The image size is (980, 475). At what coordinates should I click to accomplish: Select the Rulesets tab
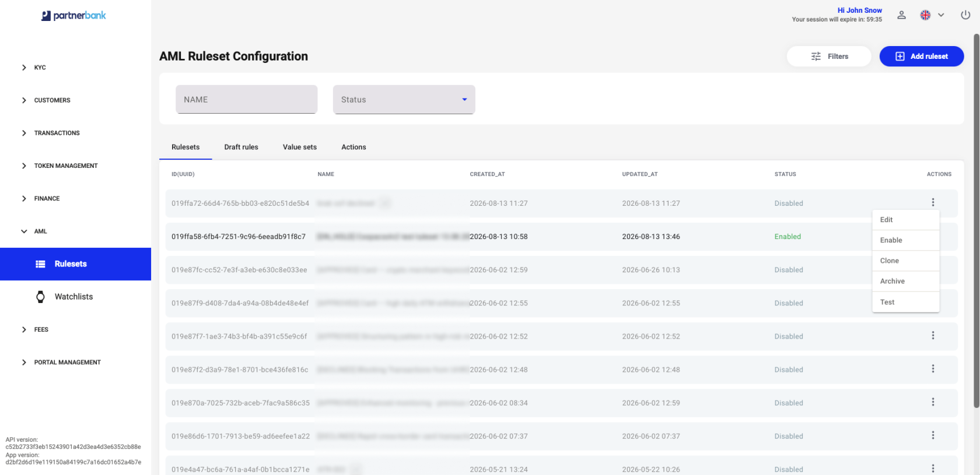pyautogui.click(x=185, y=147)
